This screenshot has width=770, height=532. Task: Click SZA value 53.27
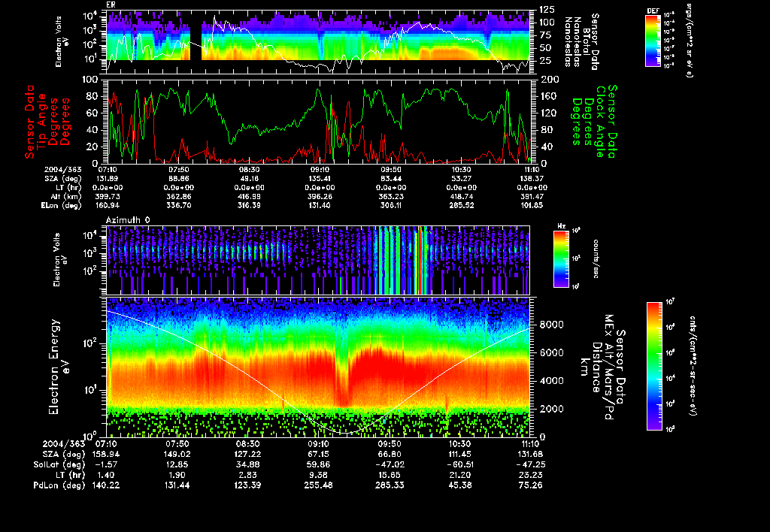461,179
